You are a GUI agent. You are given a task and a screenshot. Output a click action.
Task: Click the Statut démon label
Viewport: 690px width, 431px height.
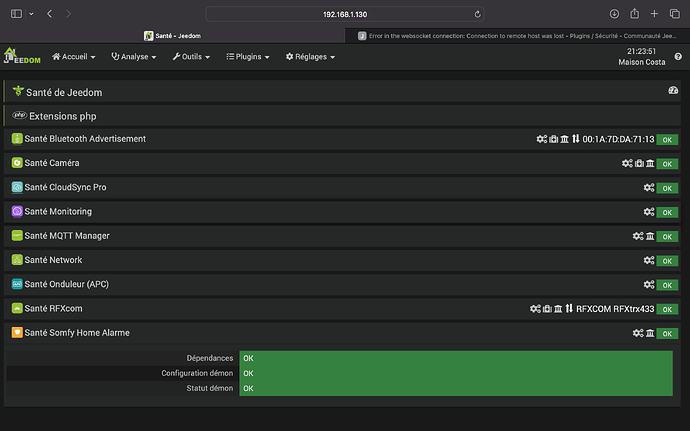[209, 388]
